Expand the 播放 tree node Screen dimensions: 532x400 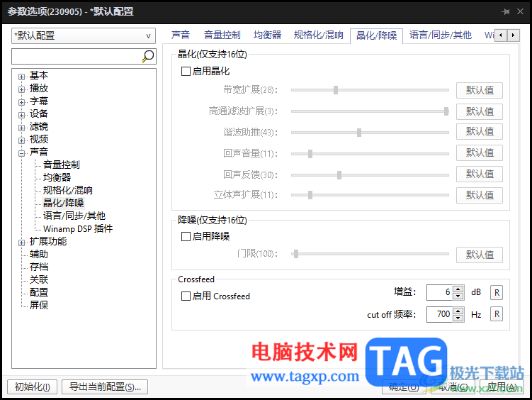pyautogui.click(x=21, y=89)
